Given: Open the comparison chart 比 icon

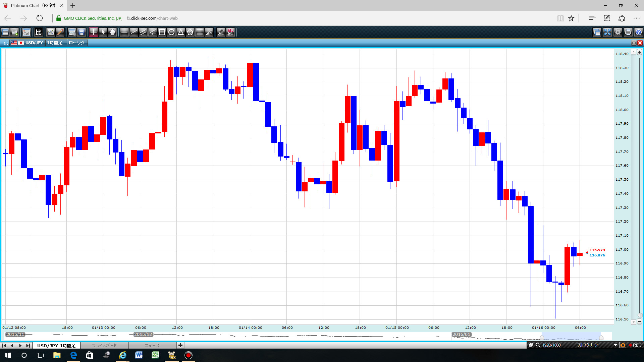Looking at the screenshot, I should (x=38, y=32).
